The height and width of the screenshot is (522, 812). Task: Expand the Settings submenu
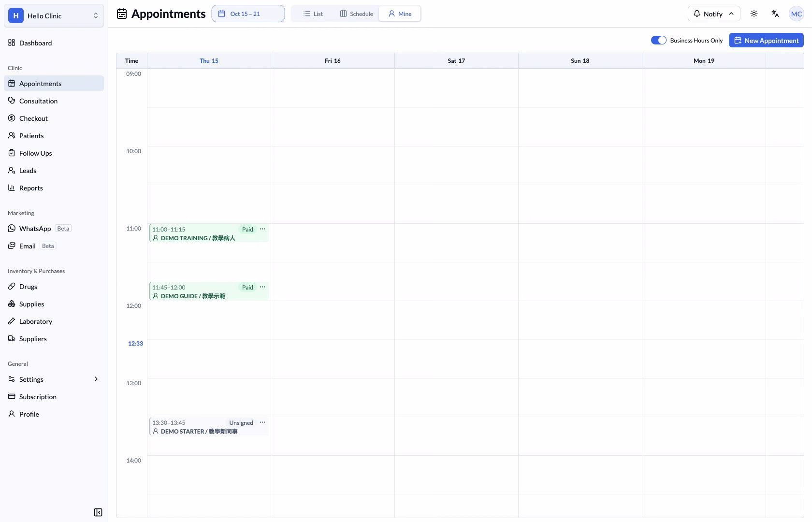[54, 379]
